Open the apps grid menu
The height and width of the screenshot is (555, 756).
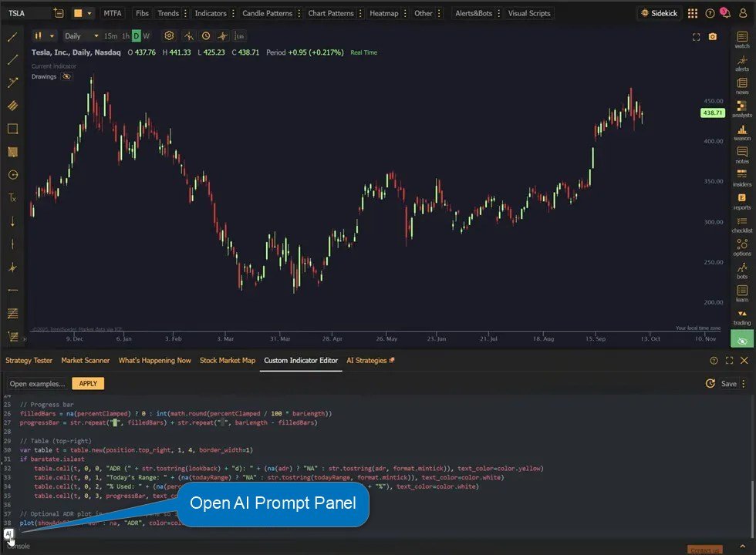693,14
